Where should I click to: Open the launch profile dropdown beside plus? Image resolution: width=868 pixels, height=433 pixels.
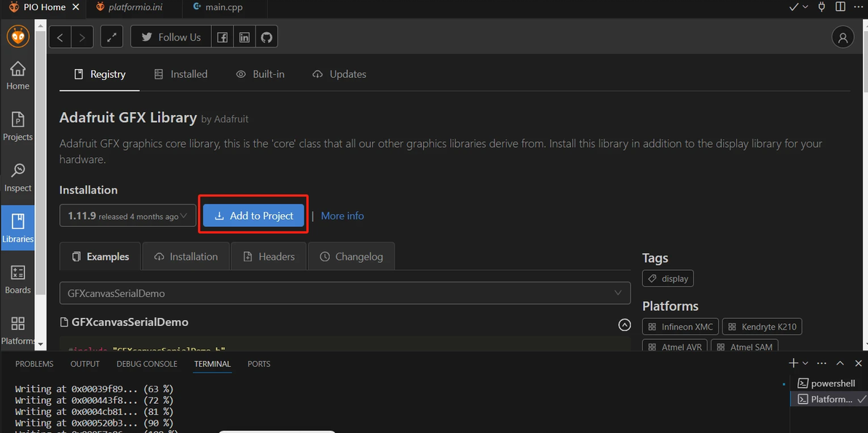805,363
